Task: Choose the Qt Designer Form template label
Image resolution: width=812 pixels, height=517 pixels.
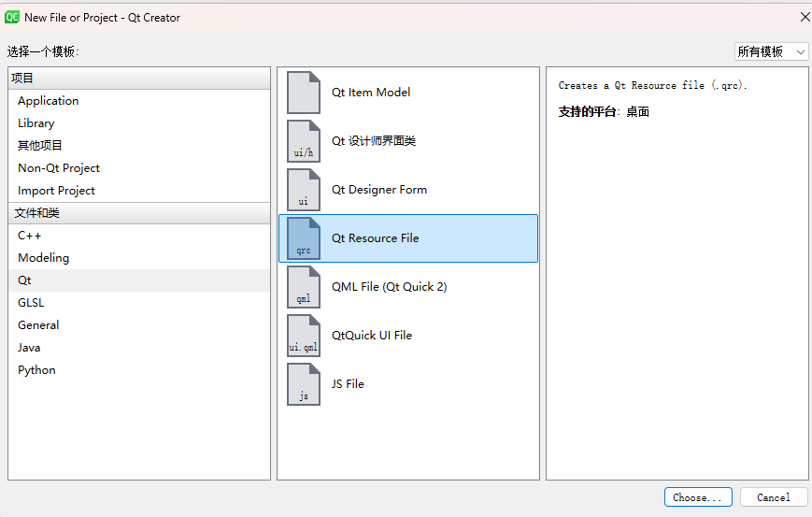Action: 379,190
